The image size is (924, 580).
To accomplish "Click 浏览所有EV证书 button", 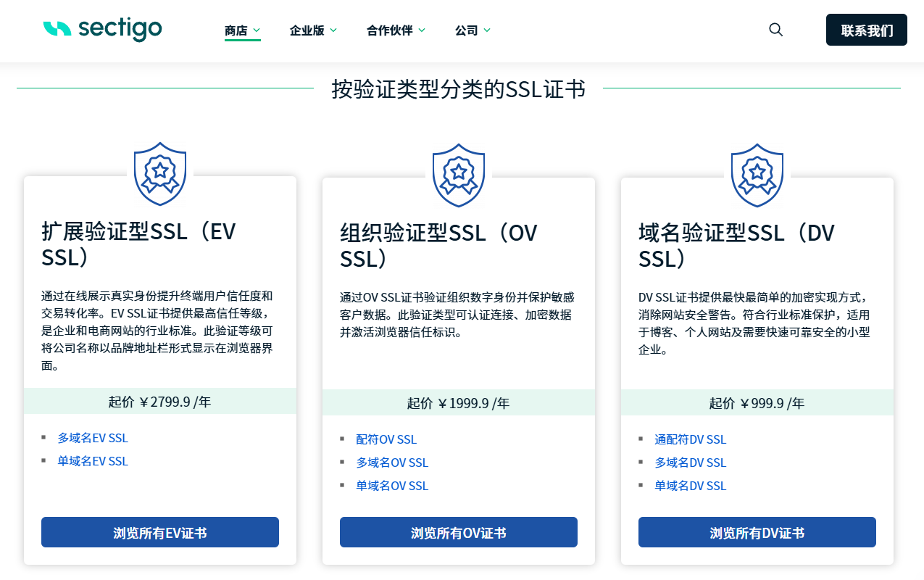I will [160, 532].
